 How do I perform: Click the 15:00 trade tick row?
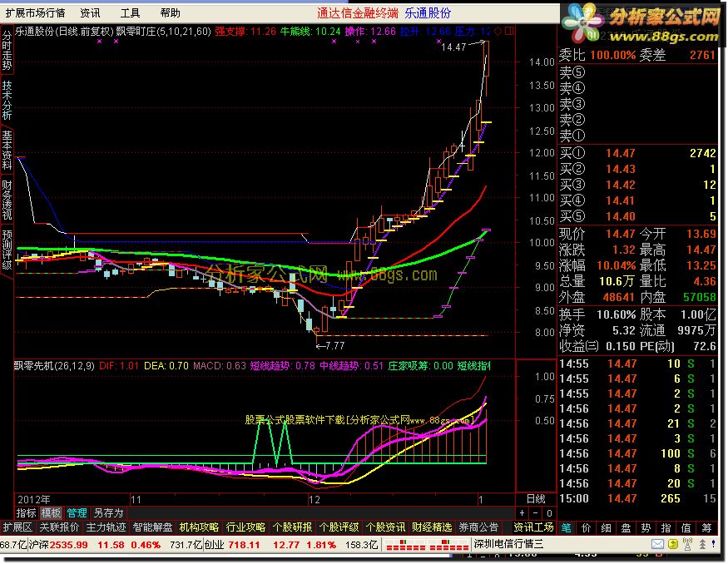637,498
